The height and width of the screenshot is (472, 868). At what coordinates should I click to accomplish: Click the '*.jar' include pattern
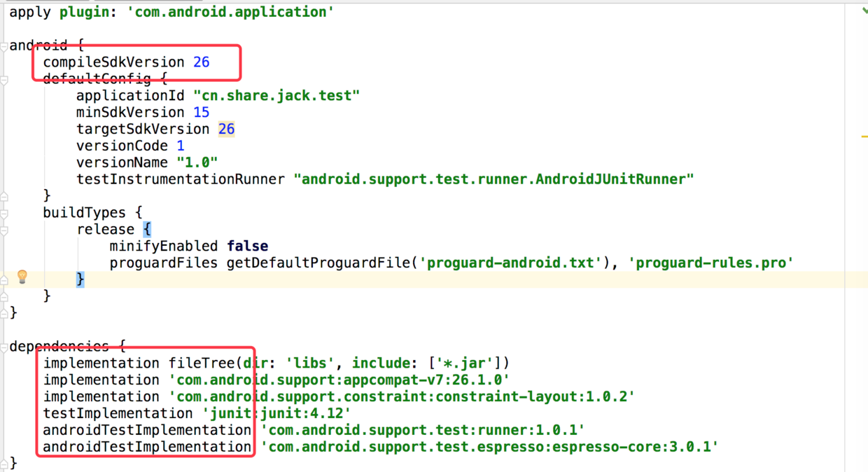[464, 363]
